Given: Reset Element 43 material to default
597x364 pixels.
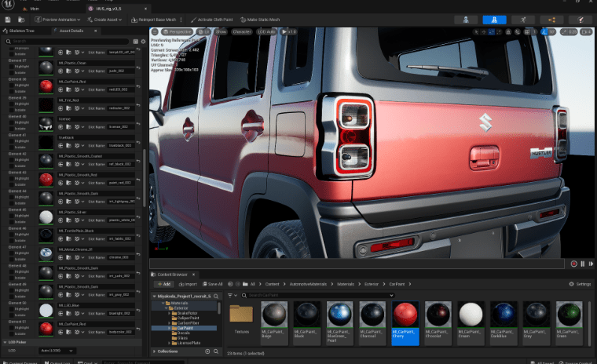Looking at the screenshot, I should point(138,180).
